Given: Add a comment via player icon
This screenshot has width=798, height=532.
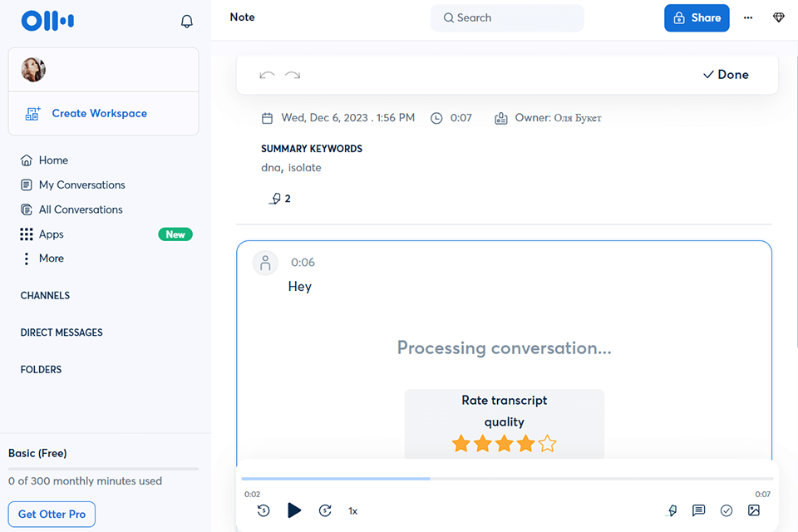Looking at the screenshot, I should point(699,510).
